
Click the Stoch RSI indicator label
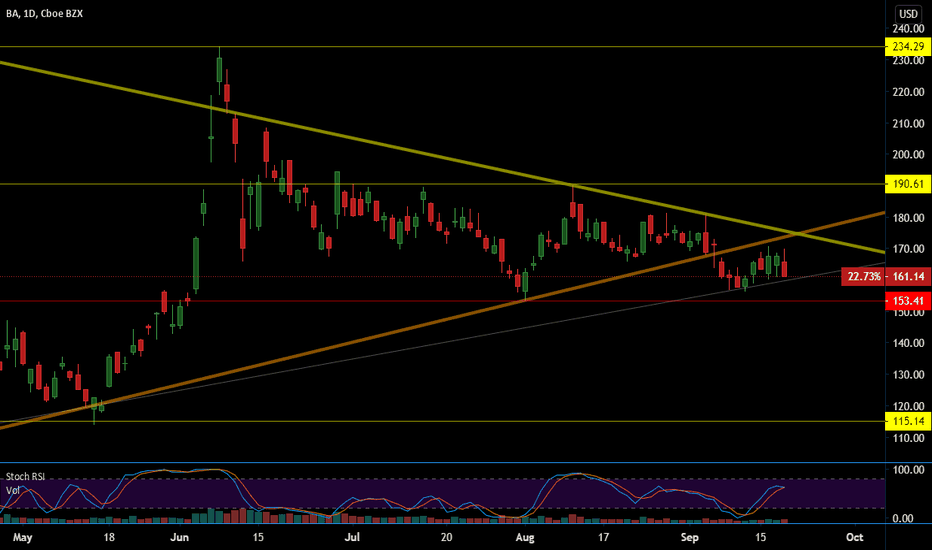coord(25,477)
